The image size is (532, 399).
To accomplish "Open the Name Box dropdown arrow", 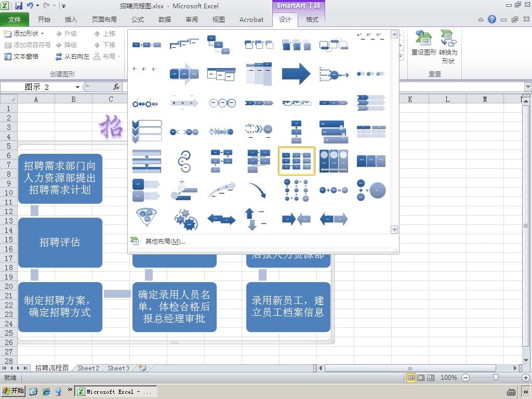I will [77, 87].
